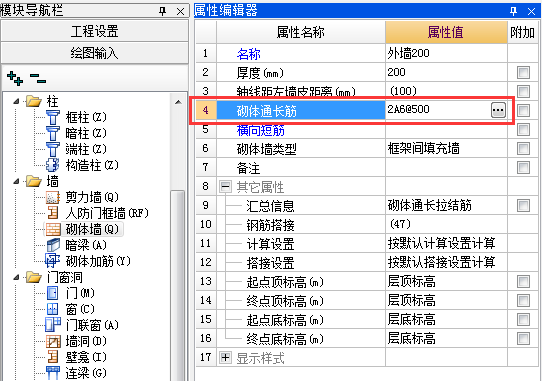Select the 砌体加筋(Y) masonry reinforcement icon
The height and width of the screenshot is (381, 542).
point(53,261)
